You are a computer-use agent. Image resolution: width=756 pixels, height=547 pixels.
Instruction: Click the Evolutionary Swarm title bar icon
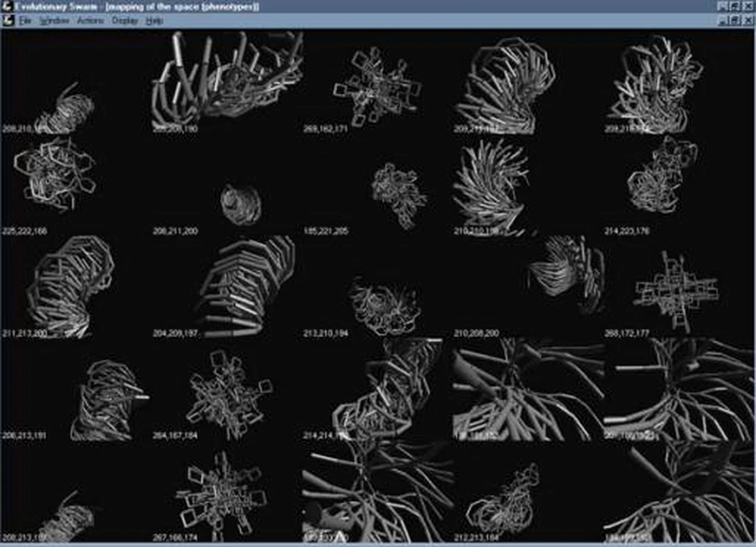tap(8, 6)
